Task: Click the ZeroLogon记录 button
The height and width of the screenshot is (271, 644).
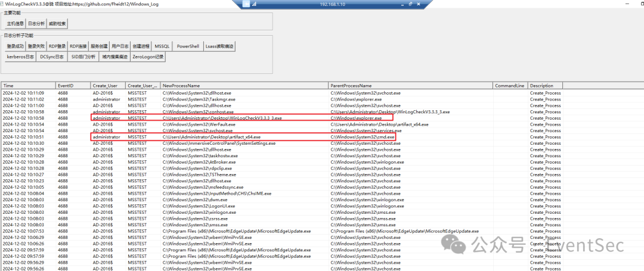Action: [x=147, y=57]
